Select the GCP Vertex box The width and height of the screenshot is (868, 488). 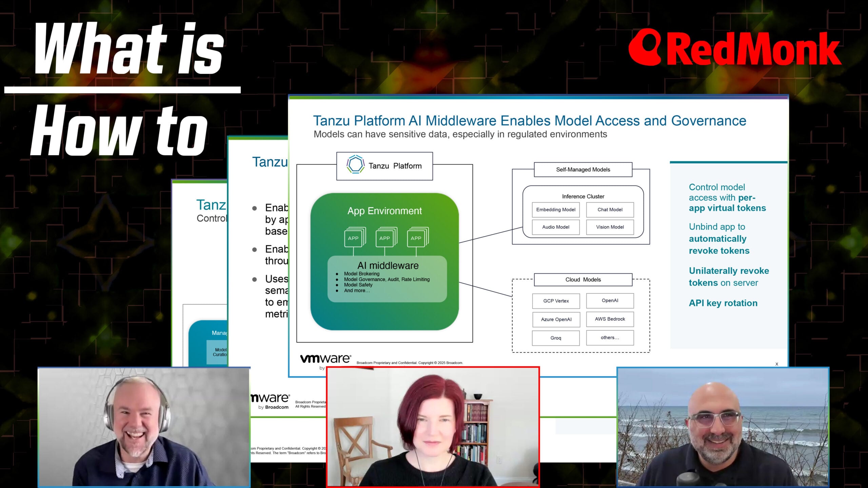556,301
